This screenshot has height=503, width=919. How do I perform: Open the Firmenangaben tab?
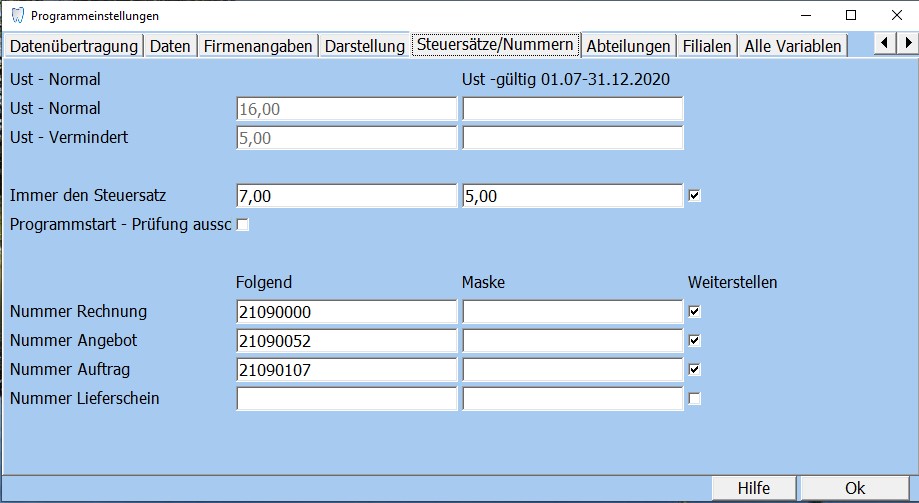[x=258, y=46]
